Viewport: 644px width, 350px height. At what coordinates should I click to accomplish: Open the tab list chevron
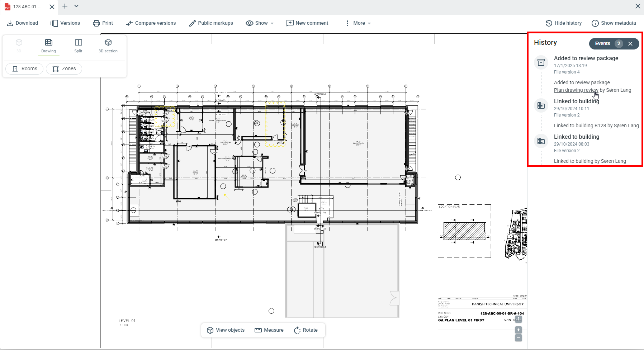(x=76, y=6)
